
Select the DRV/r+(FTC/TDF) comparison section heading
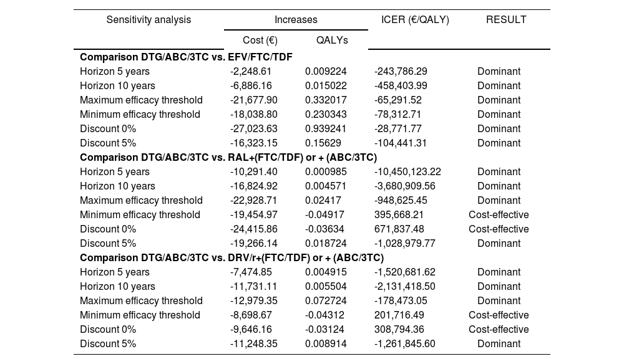pos(232,258)
